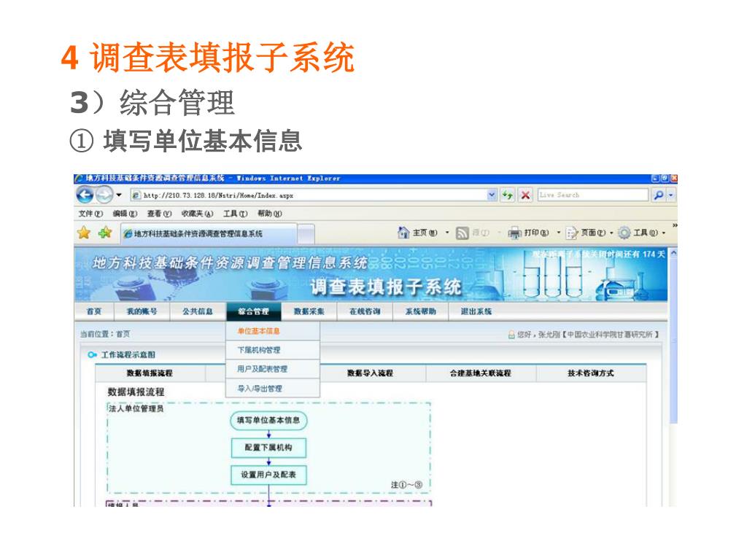Click the scrollbar up arrow

(673, 253)
